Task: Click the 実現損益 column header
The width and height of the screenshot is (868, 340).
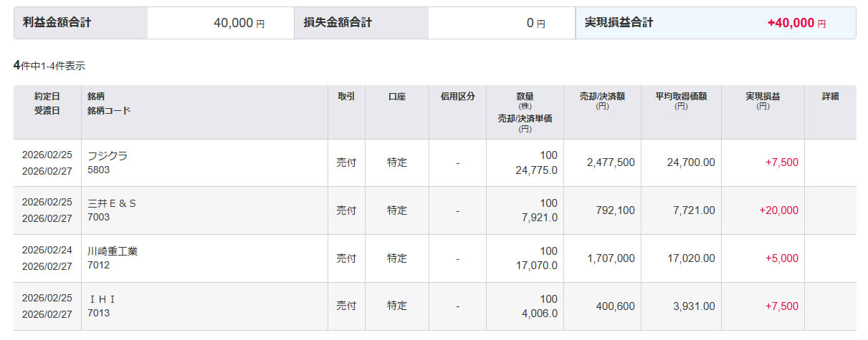Action: 763,97
